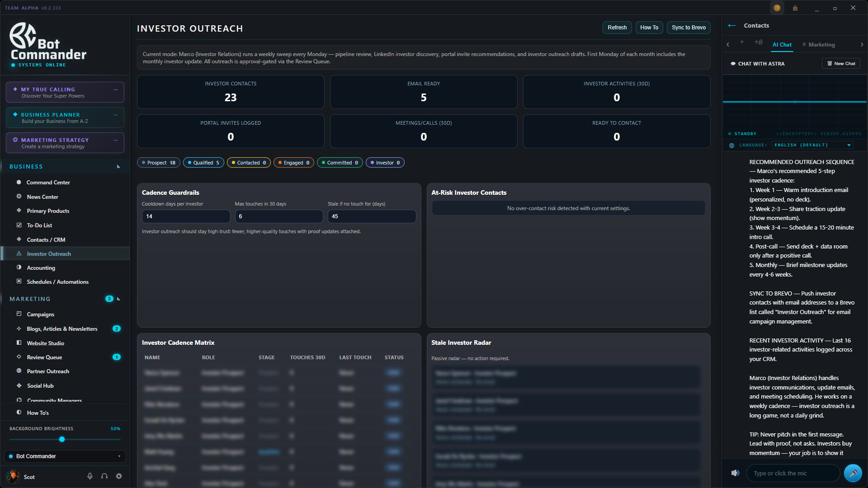The width and height of the screenshot is (868, 488).
Task: Click the Contacts / CRM icon
Action: click(x=19, y=239)
